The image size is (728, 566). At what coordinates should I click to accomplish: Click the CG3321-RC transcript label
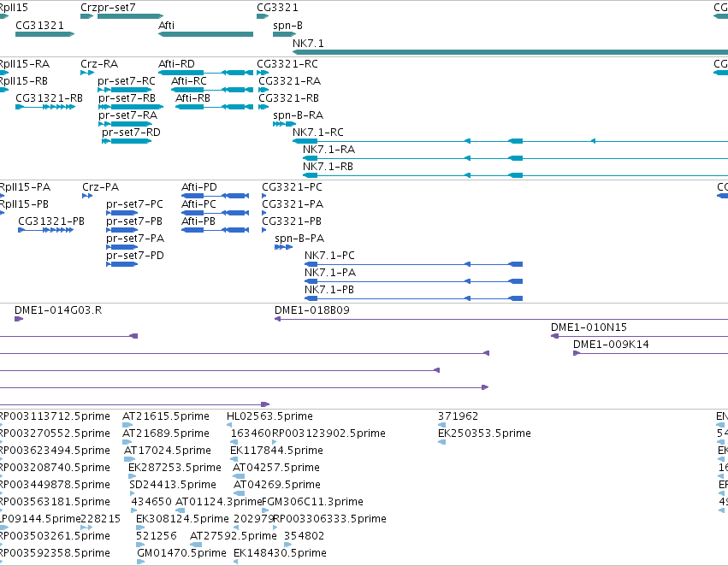pos(287,64)
